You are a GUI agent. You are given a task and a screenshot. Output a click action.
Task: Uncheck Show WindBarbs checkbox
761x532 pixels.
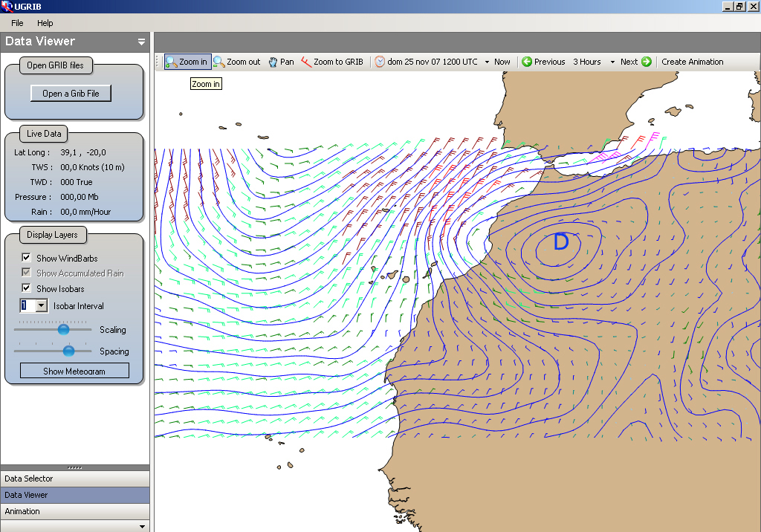pos(26,258)
